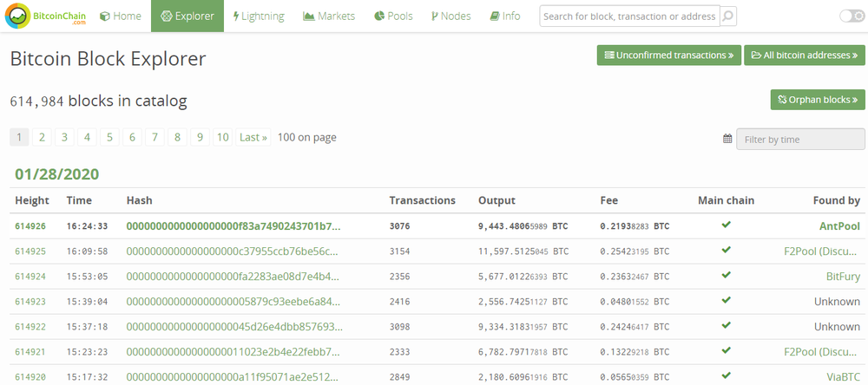Go to pagination page 3

click(65, 137)
